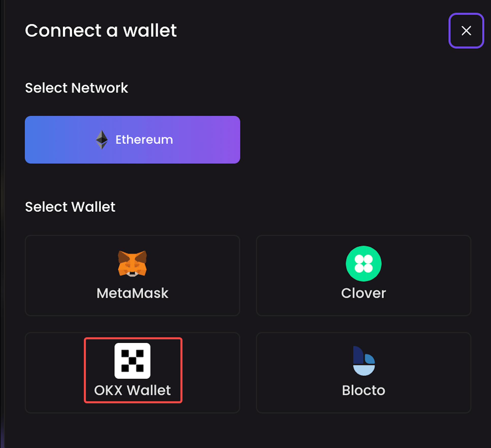This screenshot has width=491, height=448.
Task: Choose the Blocto wallet card
Action: [363, 373]
